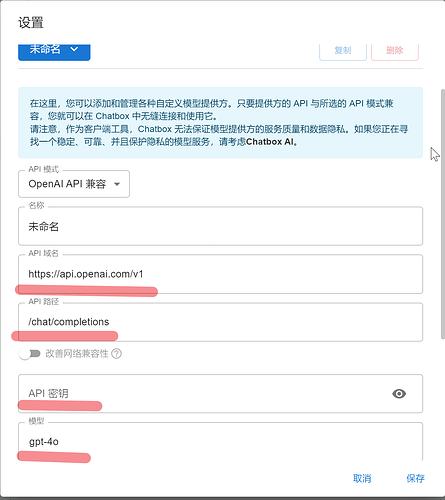Save settings with the 保存 button
This screenshot has height=500, width=445.
tap(415, 478)
